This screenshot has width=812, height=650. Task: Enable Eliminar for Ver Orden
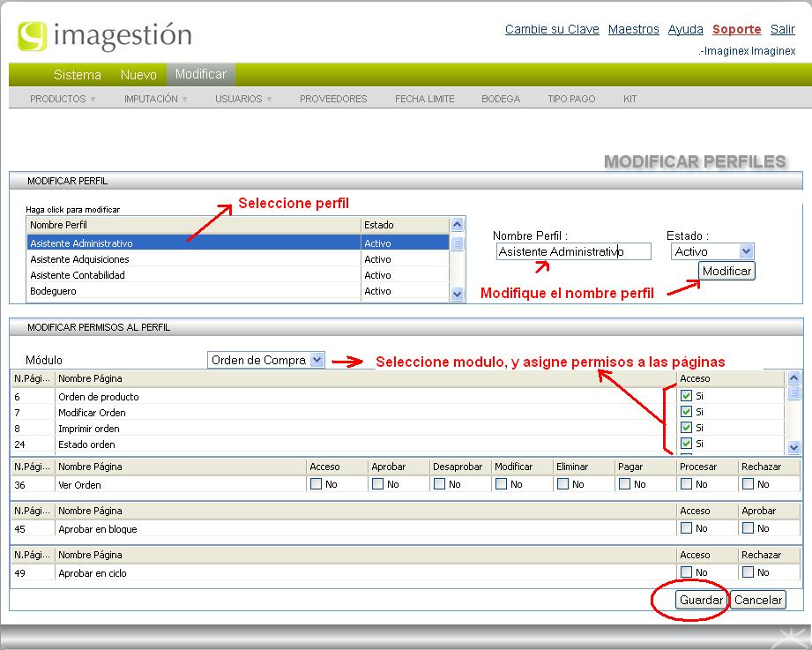click(x=562, y=483)
